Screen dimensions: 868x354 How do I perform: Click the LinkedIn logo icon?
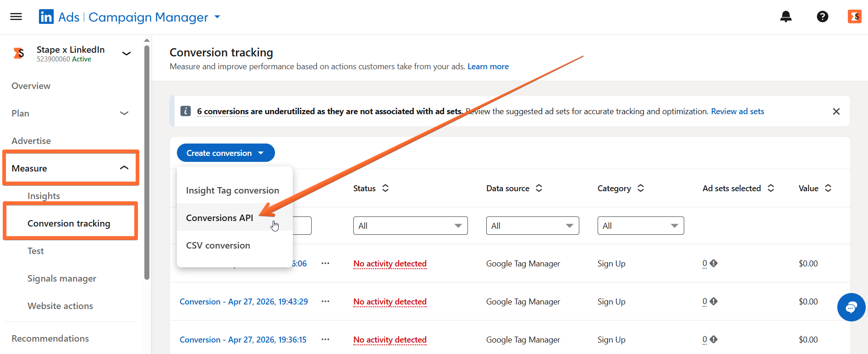(x=46, y=17)
